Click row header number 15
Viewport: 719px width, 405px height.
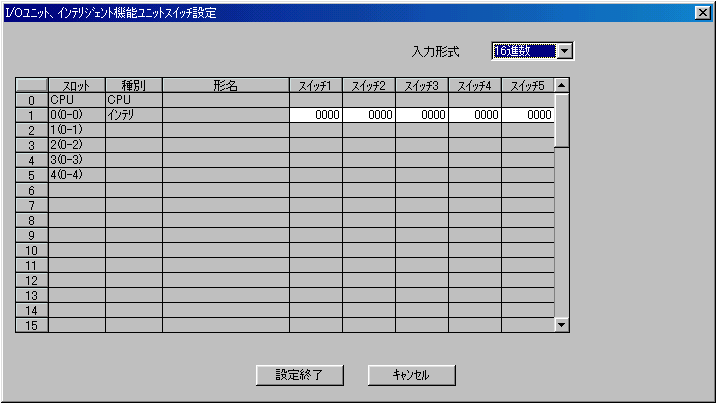pyautogui.click(x=32, y=325)
